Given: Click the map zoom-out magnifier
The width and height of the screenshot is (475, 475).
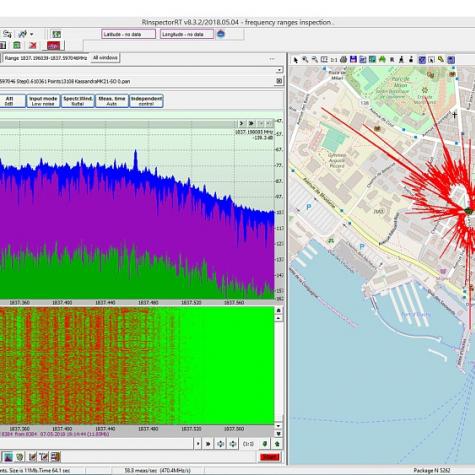Looking at the screenshot, I should coord(314,60).
